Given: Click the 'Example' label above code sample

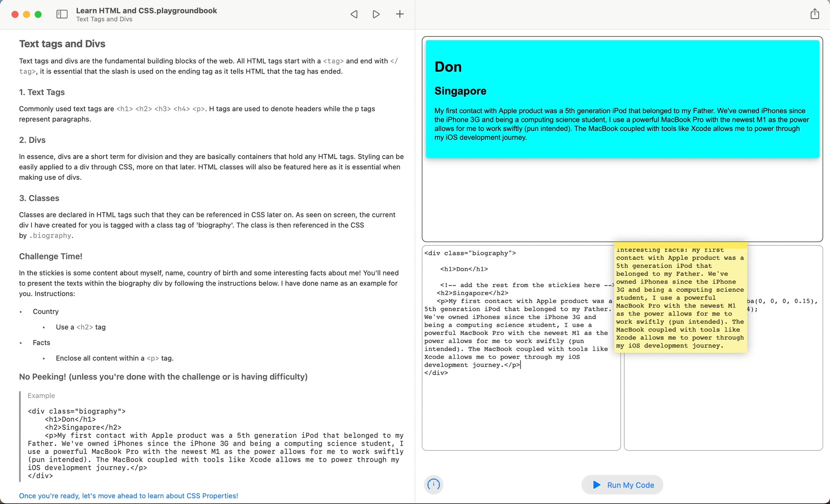Looking at the screenshot, I should click(x=41, y=396).
